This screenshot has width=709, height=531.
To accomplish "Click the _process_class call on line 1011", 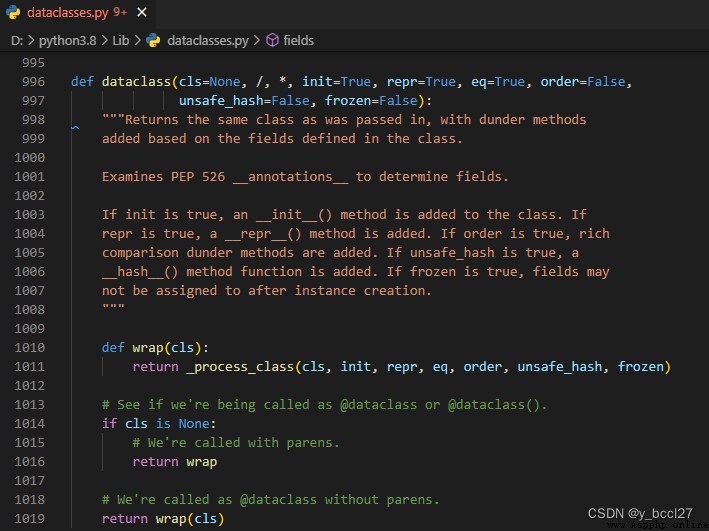I will point(240,367).
